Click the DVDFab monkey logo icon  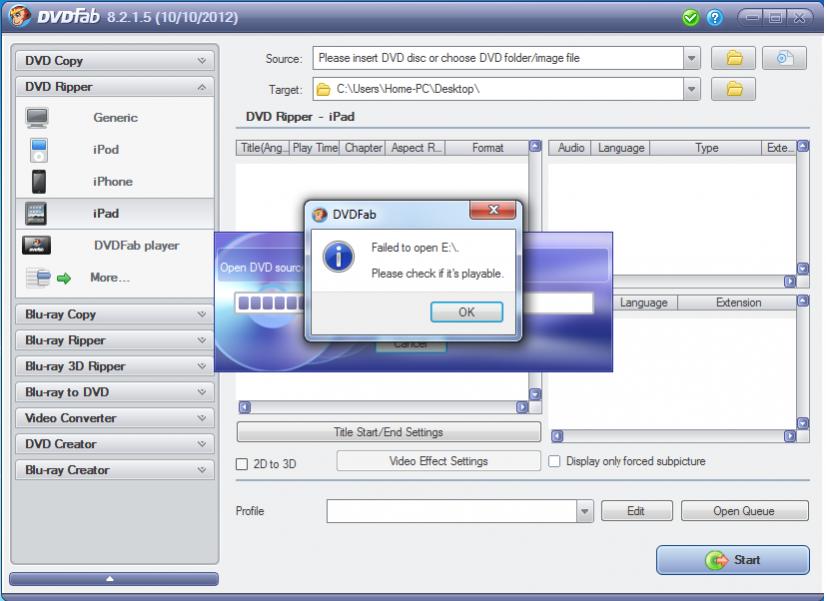(x=18, y=16)
